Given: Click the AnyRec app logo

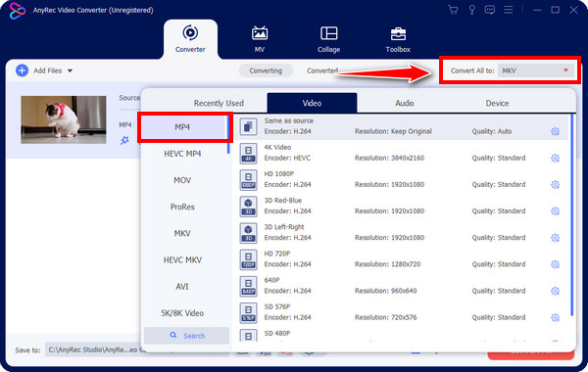Looking at the screenshot, I should tap(18, 11).
